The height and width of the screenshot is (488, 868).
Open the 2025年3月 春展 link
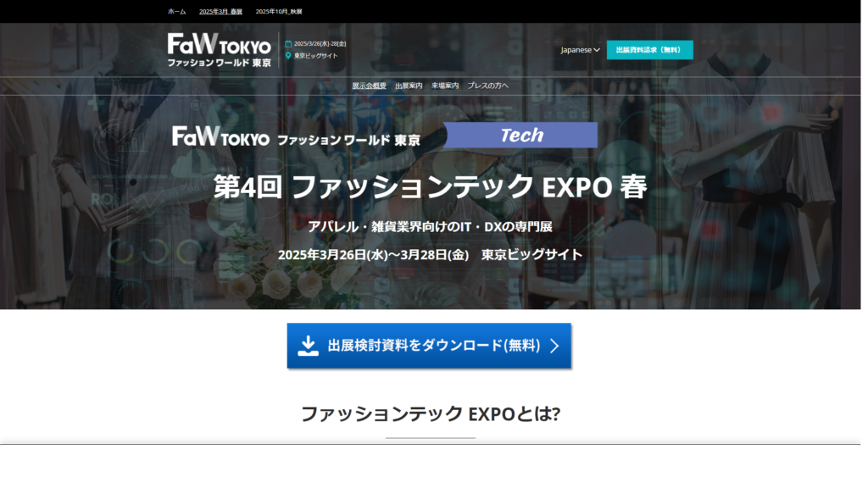[x=220, y=12]
